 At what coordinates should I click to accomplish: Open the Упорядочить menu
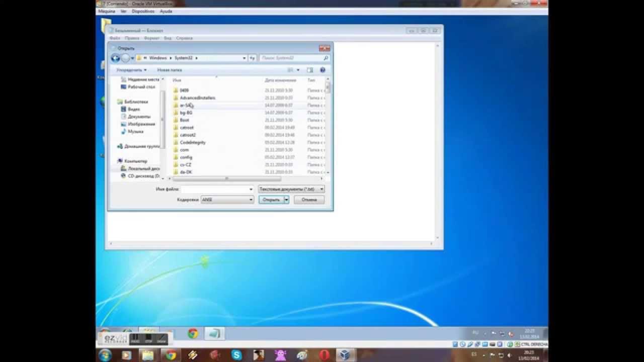coord(131,70)
